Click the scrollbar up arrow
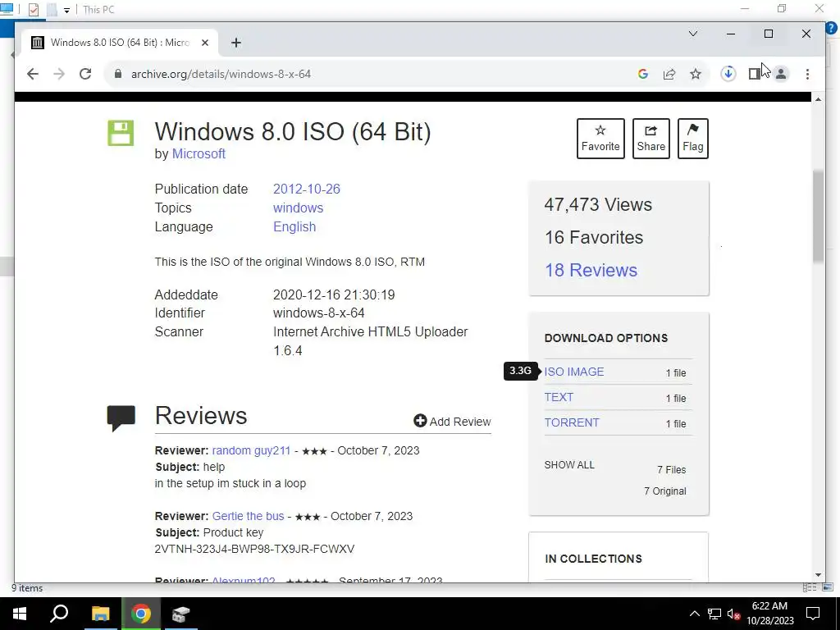Screen dimensions: 840x630 [818, 99]
